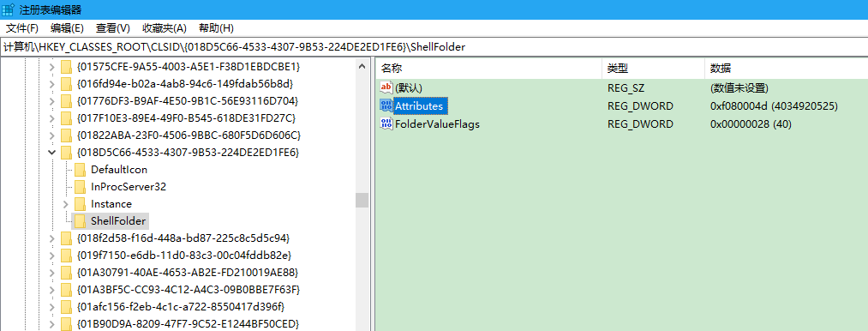Screen dimensions: 868x331
Task: Click folder icon of {01776DF3-B9AF-4E50-9B1C-56E93116D704}
Action: point(67,101)
